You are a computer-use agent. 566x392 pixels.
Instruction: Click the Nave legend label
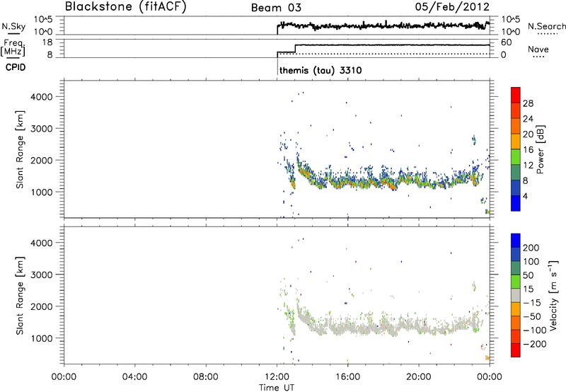click(x=538, y=50)
